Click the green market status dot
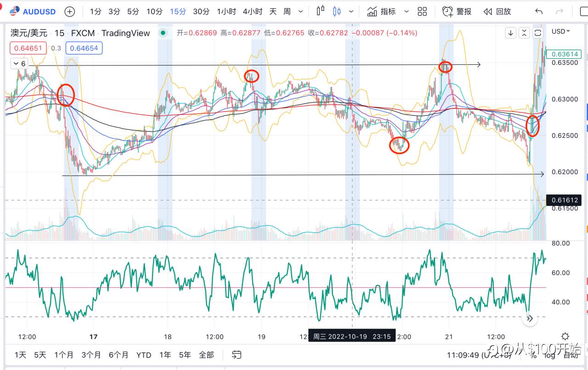Viewport: 588px width, 370px height. pyautogui.click(x=163, y=33)
